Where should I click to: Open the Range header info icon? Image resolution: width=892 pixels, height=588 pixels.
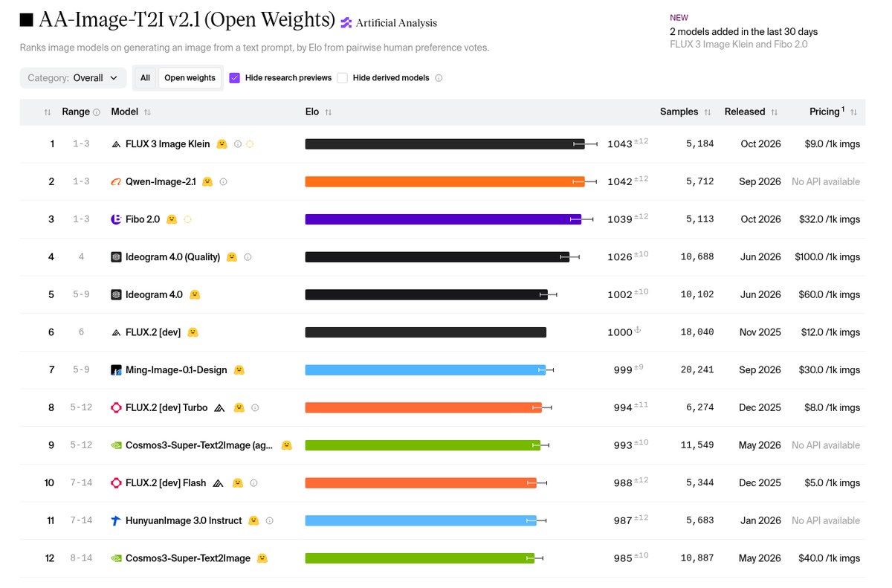pyautogui.click(x=96, y=112)
